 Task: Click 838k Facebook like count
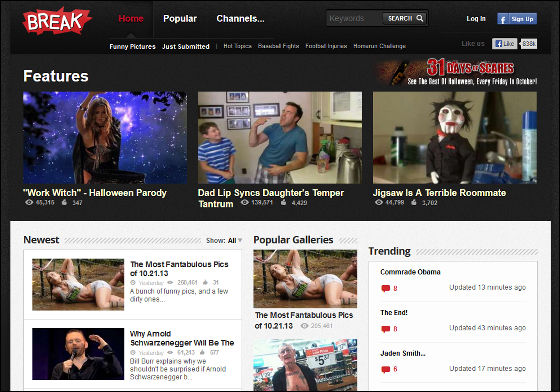click(x=529, y=44)
